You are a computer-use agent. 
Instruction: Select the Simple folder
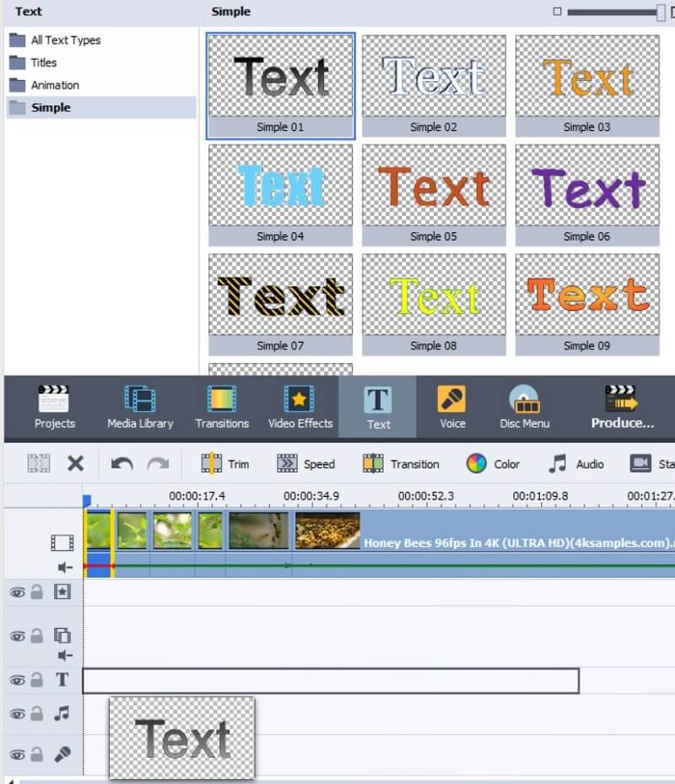click(x=101, y=107)
